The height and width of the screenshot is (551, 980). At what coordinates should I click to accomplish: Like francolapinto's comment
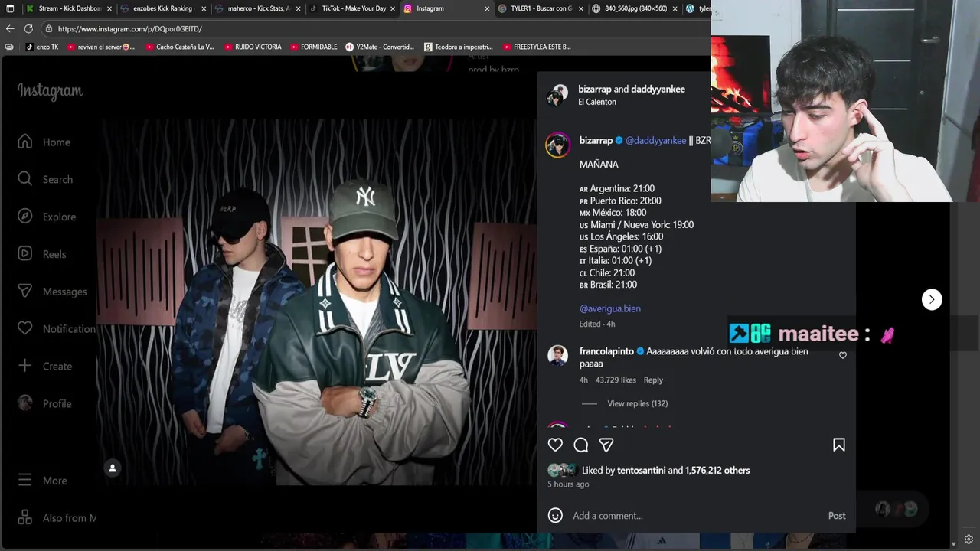point(843,355)
